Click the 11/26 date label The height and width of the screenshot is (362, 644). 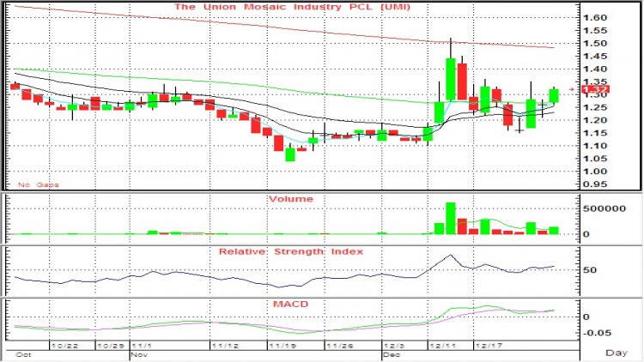click(x=340, y=346)
